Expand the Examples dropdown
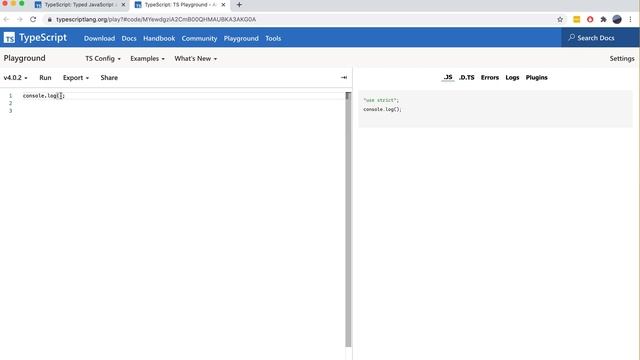Viewport: 640px width, 360px height. (147, 58)
